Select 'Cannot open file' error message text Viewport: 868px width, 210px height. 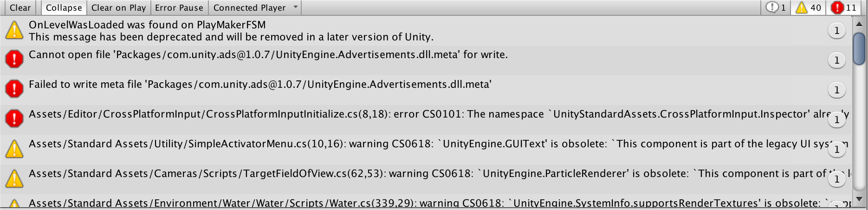[x=268, y=55]
